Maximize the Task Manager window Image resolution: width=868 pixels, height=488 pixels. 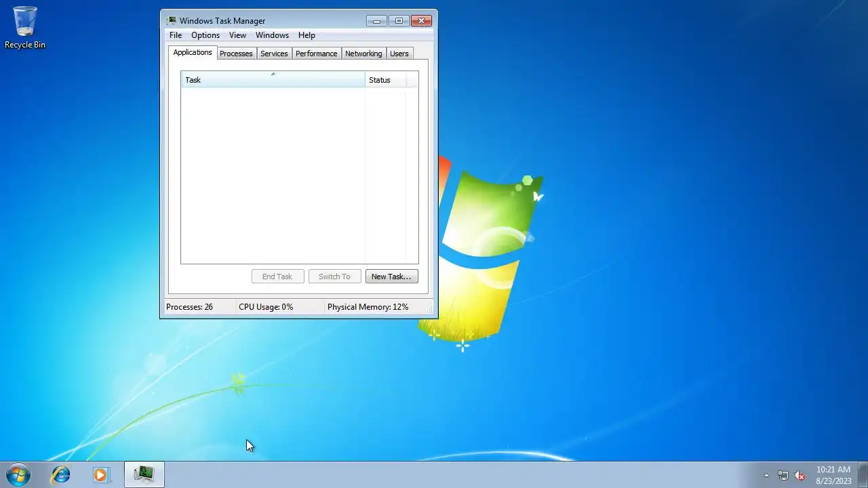coord(399,20)
